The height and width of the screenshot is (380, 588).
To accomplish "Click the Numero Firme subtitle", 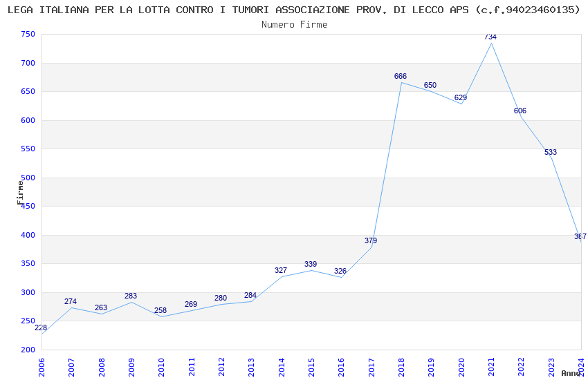I will (x=295, y=24).
